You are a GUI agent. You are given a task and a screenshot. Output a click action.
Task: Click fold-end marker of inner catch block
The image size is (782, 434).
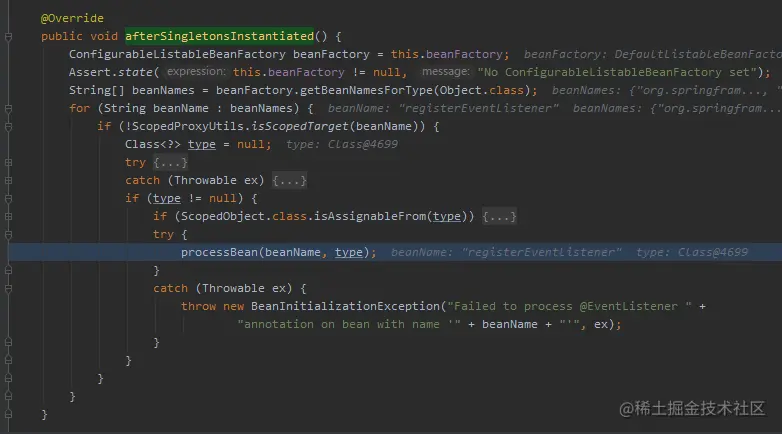(8, 342)
